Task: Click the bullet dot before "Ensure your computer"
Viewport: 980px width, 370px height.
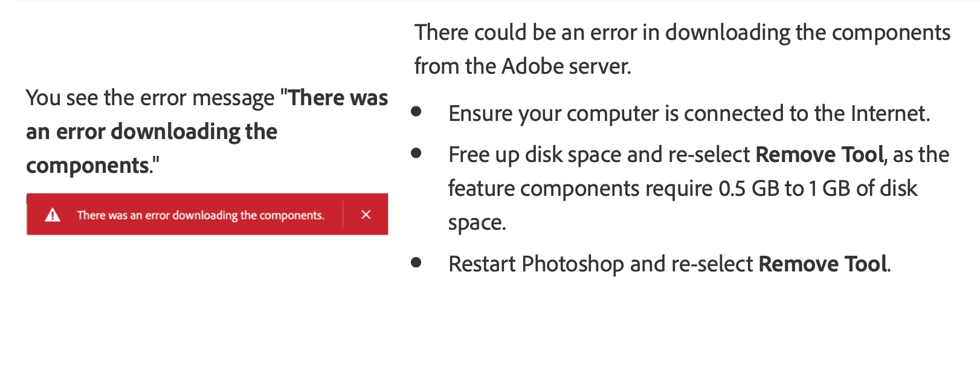Action: [x=416, y=111]
